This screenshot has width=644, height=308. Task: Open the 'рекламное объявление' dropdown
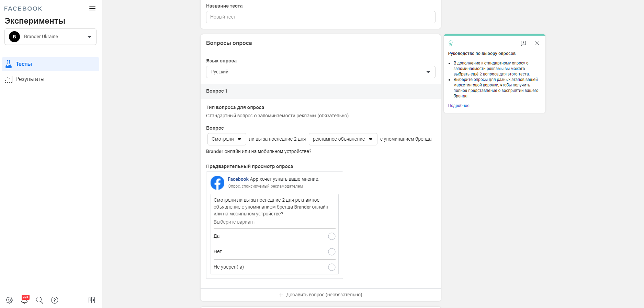point(342,139)
